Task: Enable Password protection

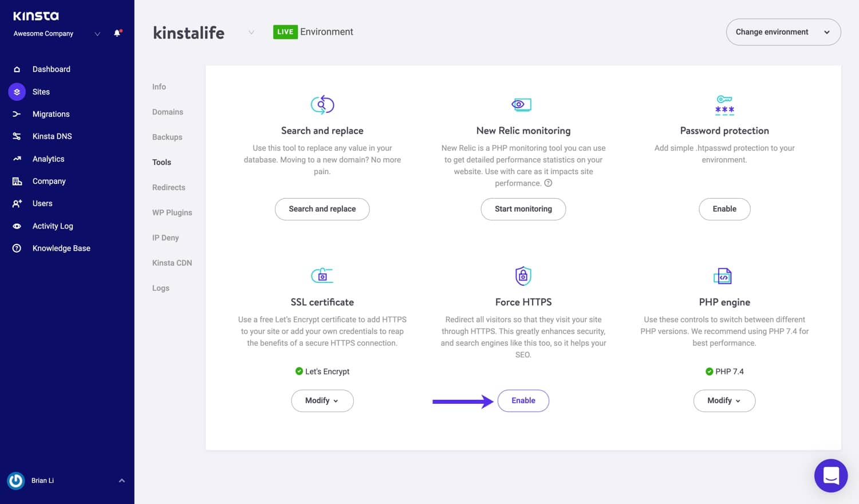Action: (x=724, y=209)
